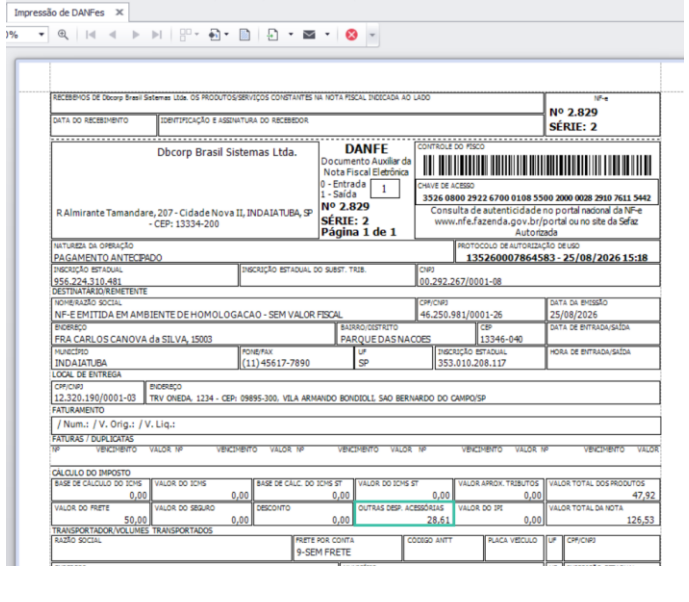Click the page background color icon
The width and height of the screenshot is (689, 602).
pyautogui.click(x=214, y=35)
